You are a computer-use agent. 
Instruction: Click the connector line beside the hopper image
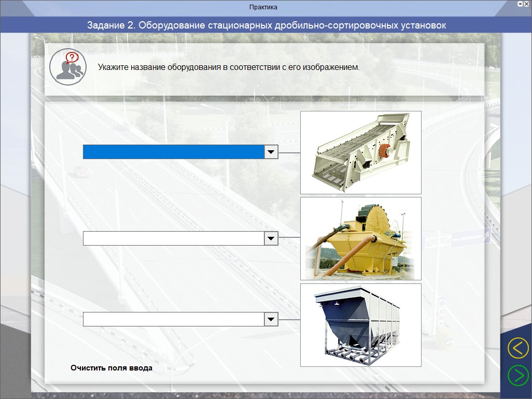click(x=289, y=320)
